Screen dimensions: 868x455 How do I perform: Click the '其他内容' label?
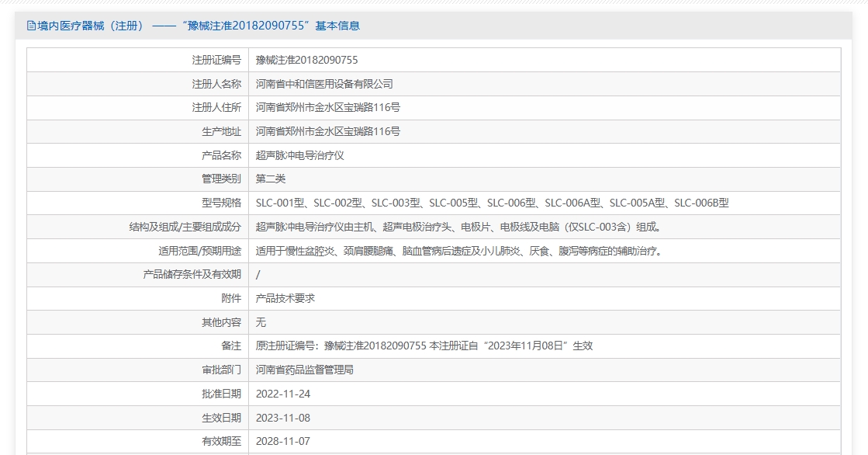[x=221, y=322]
